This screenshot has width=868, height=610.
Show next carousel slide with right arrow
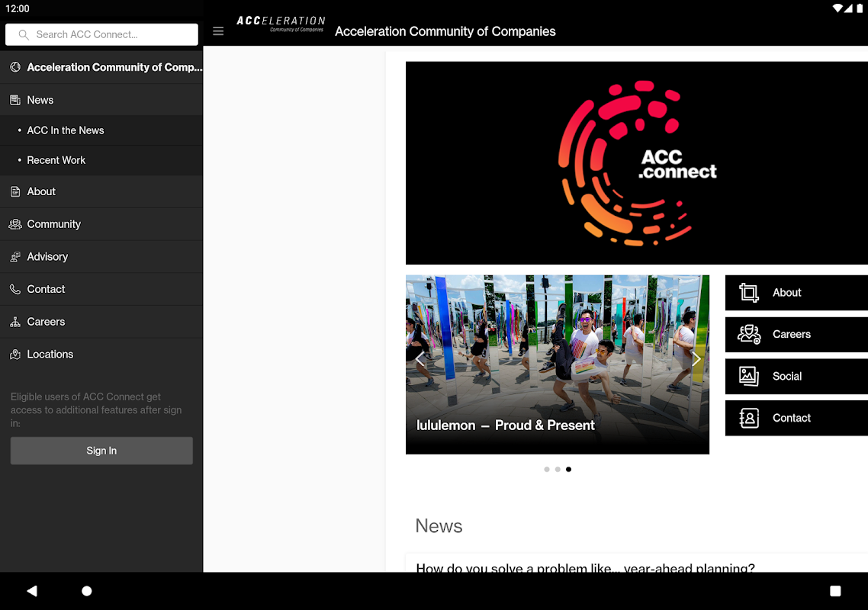696,358
